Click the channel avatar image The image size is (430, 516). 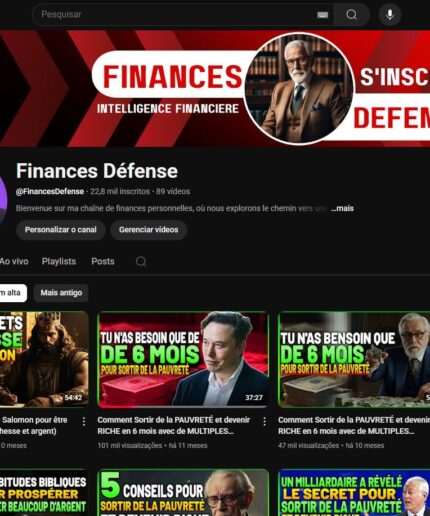point(3,200)
